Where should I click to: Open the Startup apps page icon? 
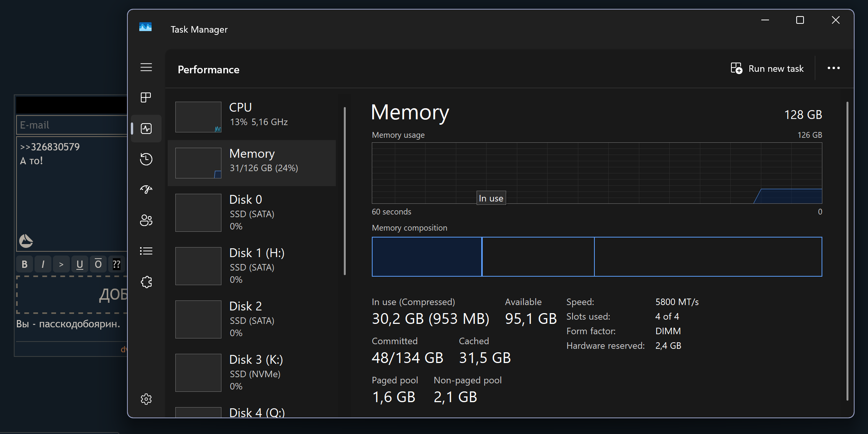pos(146,189)
